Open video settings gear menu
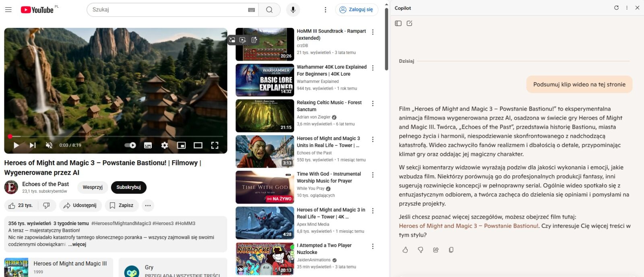Image resolution: width=644 pixels, height=277 pixels. click(165, 145)
